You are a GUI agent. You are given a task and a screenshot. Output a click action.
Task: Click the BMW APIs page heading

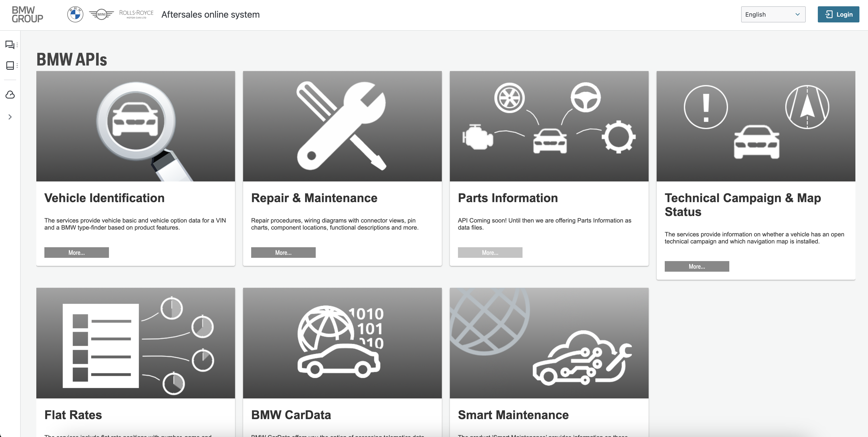72,59
